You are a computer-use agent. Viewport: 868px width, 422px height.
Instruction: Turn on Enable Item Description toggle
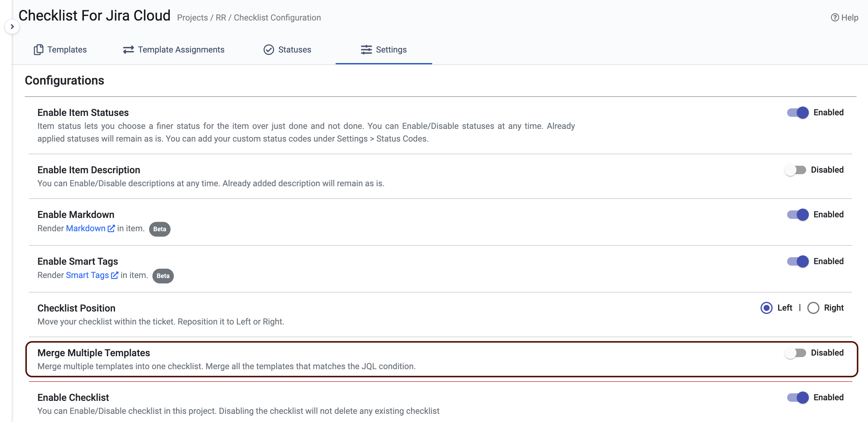point(795,170)
